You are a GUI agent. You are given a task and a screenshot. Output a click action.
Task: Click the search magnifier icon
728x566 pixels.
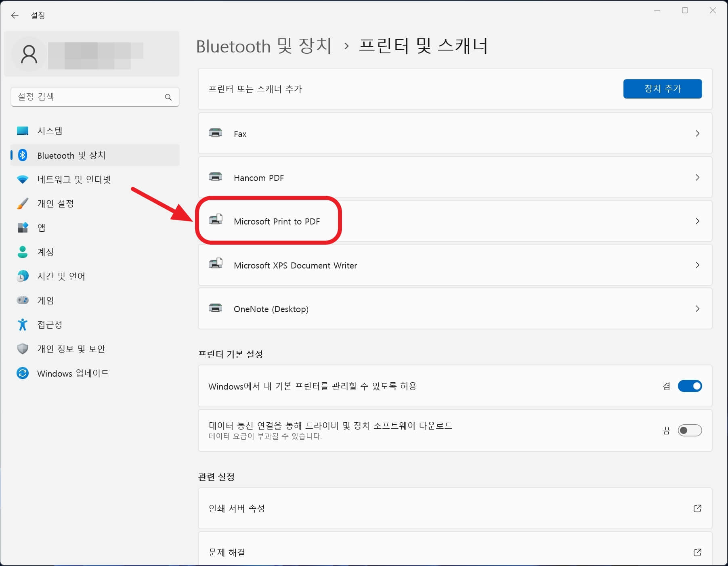[168, 97]
